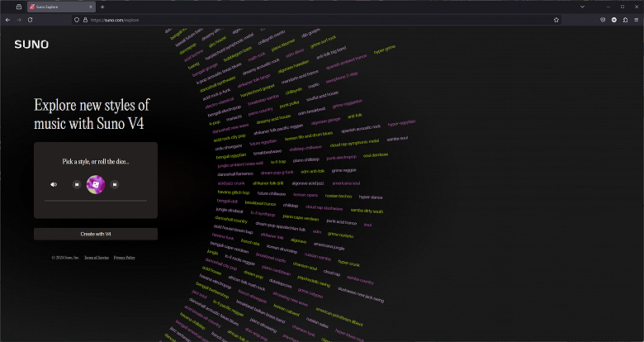The image size is (644, 342).
Task: Mute the player with the speaker icon
Action: point(54,184)
